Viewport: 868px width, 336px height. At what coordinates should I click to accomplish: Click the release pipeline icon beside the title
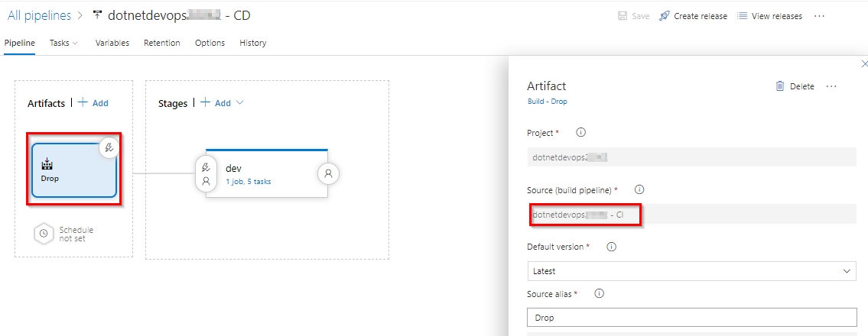(x=98, y=15)
